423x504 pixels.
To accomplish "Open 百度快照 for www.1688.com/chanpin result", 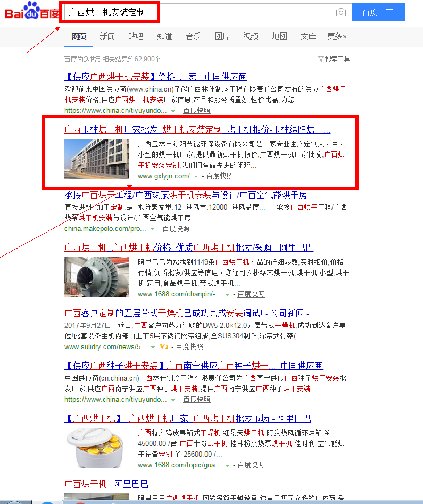I will (x=251, y=294).
